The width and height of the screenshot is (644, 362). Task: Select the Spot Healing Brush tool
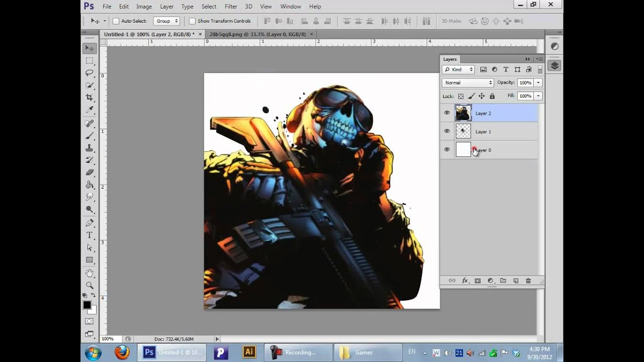coord(90,124)
